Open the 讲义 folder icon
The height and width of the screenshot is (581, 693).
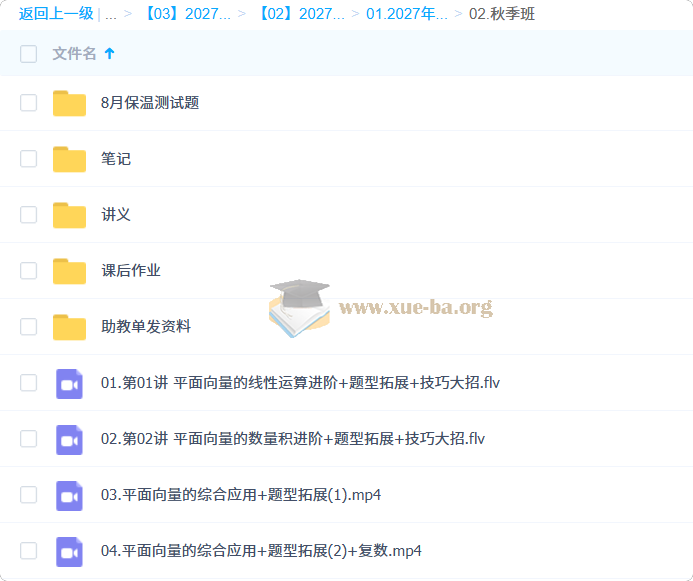pyautogui.click(x=69, y=215)
